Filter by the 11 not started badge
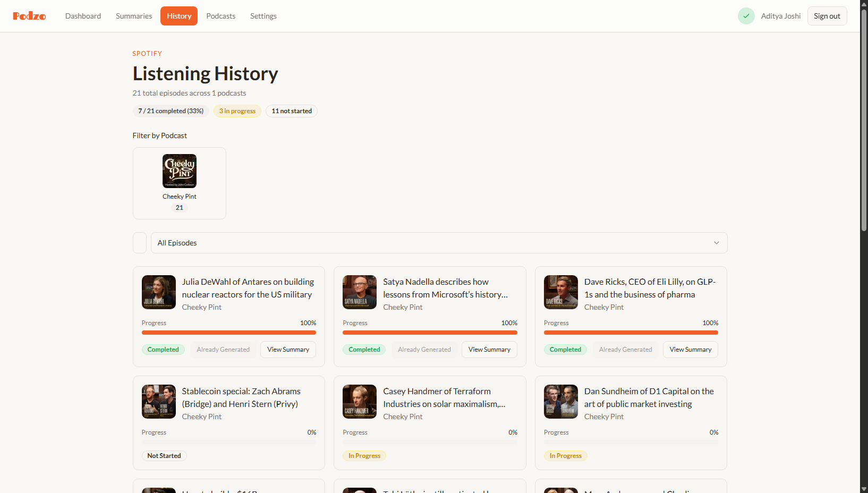The height and width of the screenshot is (493, 868). point(291,111)
